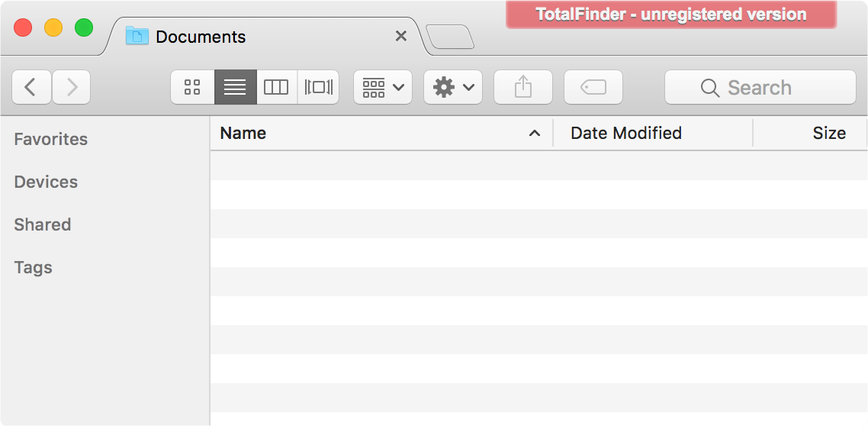Click into the Search field
868x426 pixels.
click(x=760, y=88)
